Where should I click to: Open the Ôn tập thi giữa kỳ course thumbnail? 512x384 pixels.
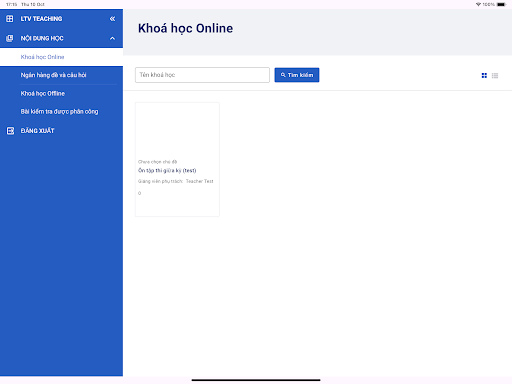[177, 130]
